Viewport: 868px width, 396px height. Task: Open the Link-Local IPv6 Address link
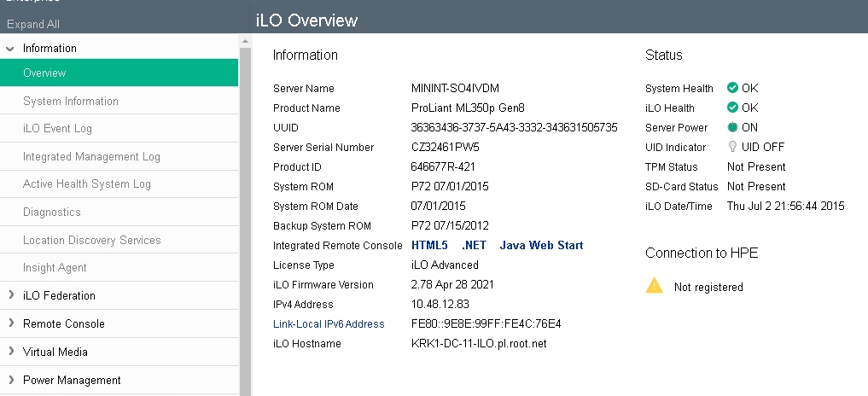coord(329,324)
